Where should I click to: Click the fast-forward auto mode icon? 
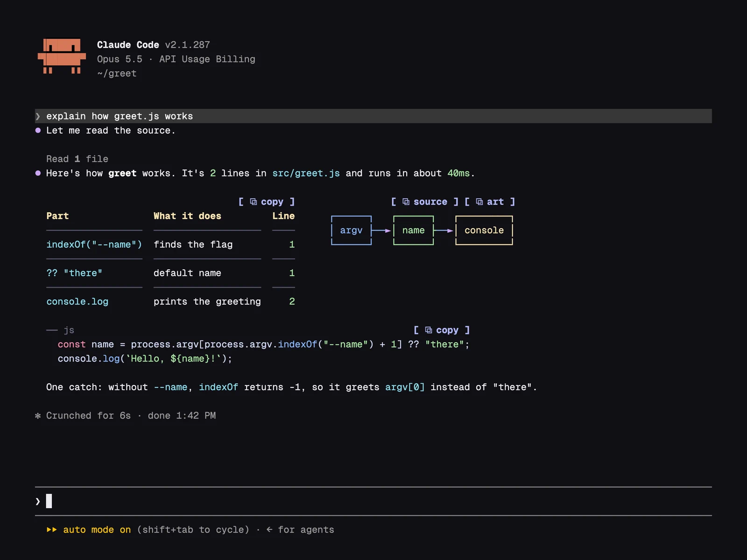coord(51,530)
